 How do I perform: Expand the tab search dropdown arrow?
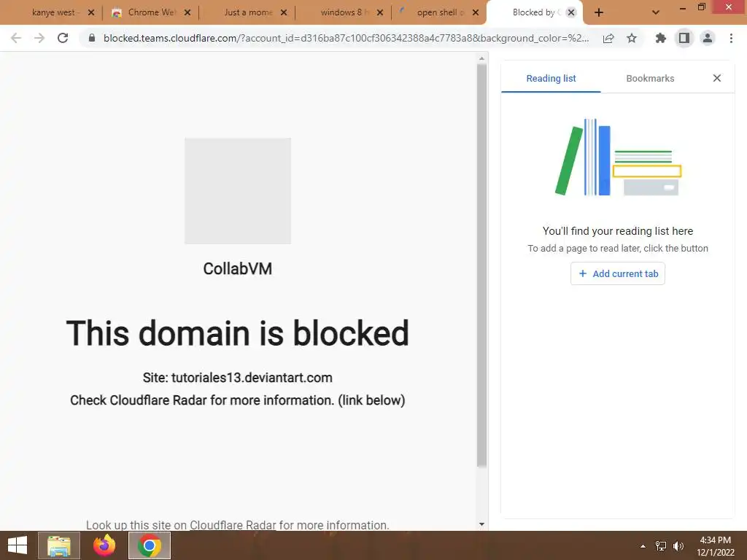tap(656, 12)
